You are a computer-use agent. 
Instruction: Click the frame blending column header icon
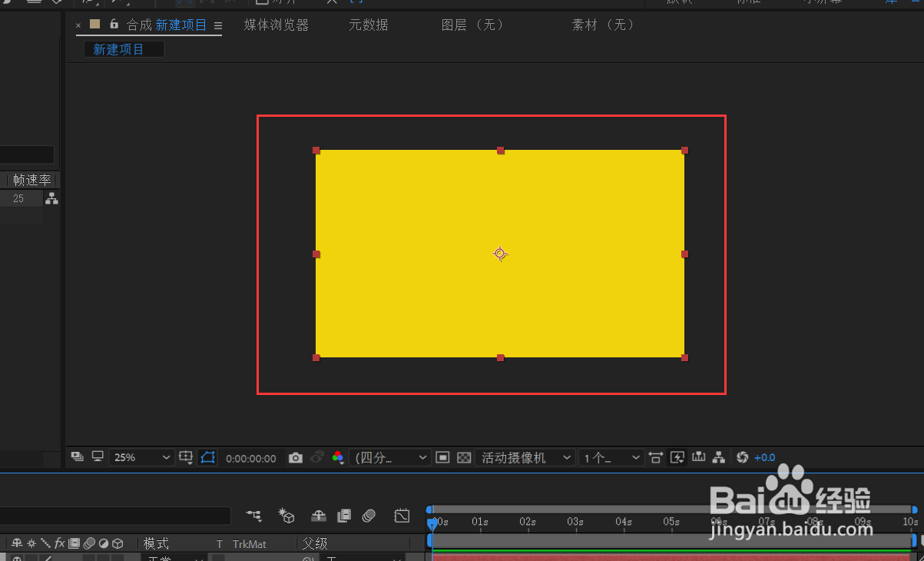75,543
